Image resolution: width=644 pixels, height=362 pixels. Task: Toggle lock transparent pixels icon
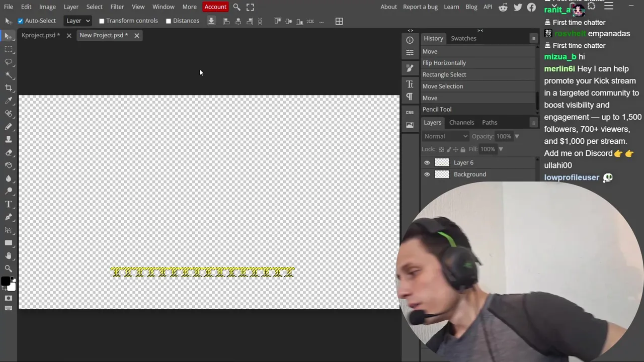441,149
